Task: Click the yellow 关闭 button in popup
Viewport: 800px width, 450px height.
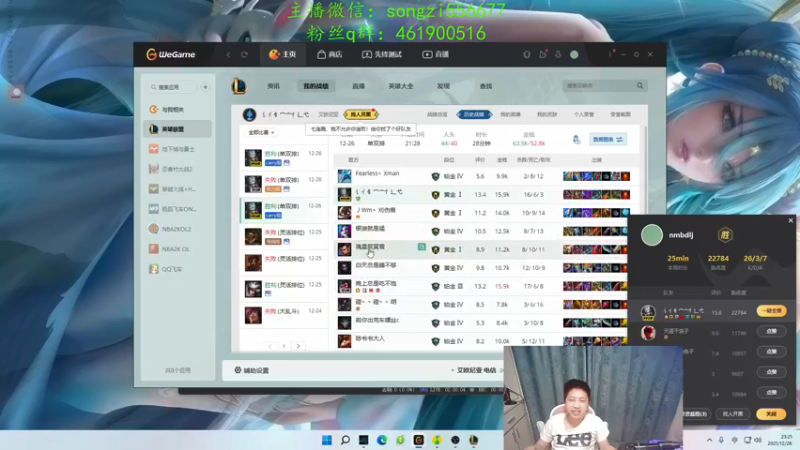Action: coord(771,414)
